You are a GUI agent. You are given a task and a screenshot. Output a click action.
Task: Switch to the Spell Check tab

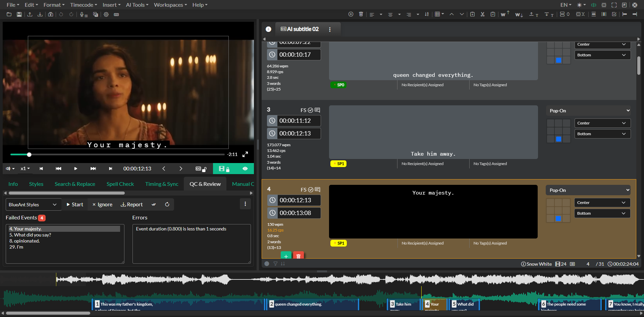pyautogui.click(x=120, y=184)
